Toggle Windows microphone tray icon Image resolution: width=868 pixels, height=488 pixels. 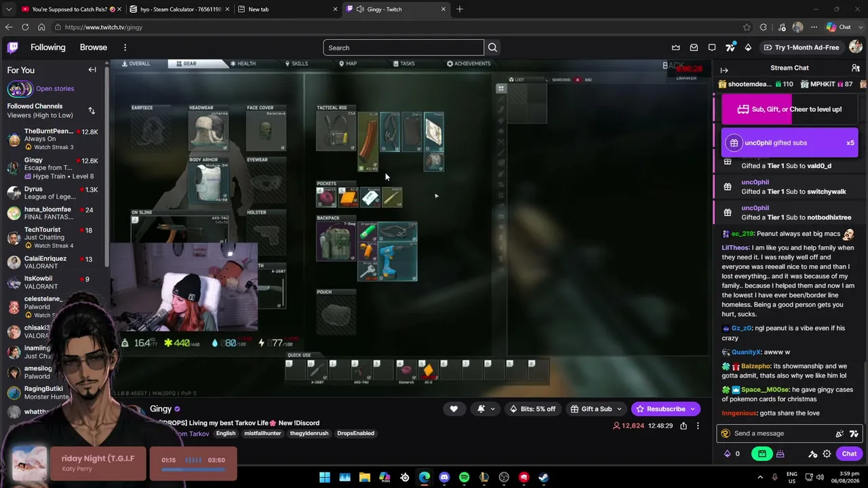pyautogui.click(x=775, y=477)
